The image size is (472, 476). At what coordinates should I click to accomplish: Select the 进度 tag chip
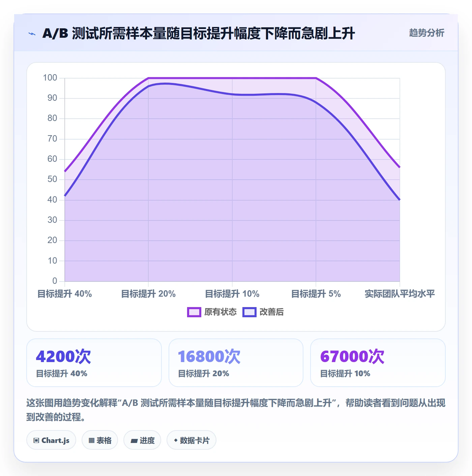tap(142, 440)
